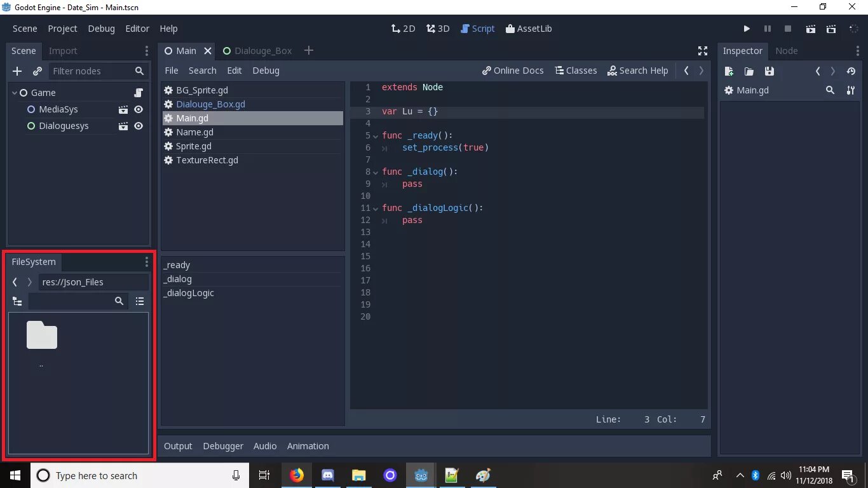
Task: Toggle visibility of Dialoguesys node
Action: pos(139,126)
